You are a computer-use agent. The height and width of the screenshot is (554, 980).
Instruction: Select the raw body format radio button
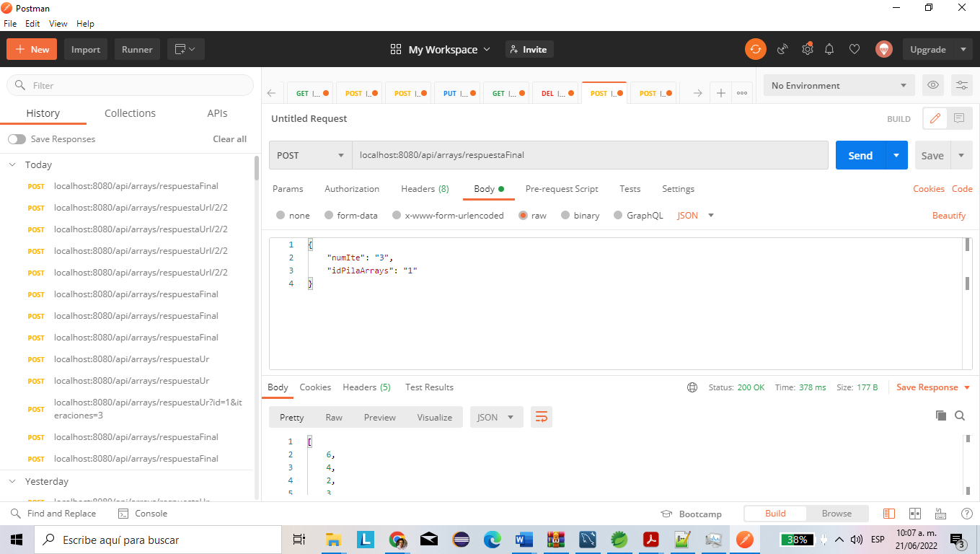coord(524,215)
